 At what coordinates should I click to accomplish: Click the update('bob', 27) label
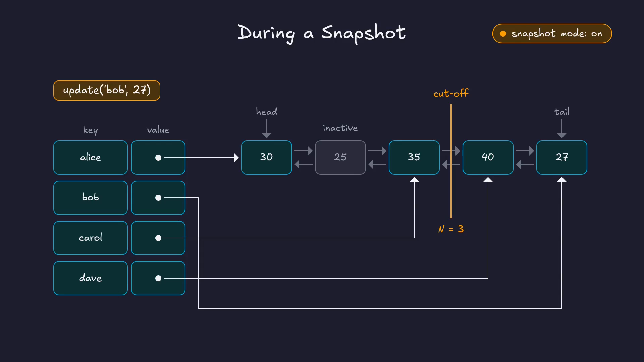(x=107, y=90)
